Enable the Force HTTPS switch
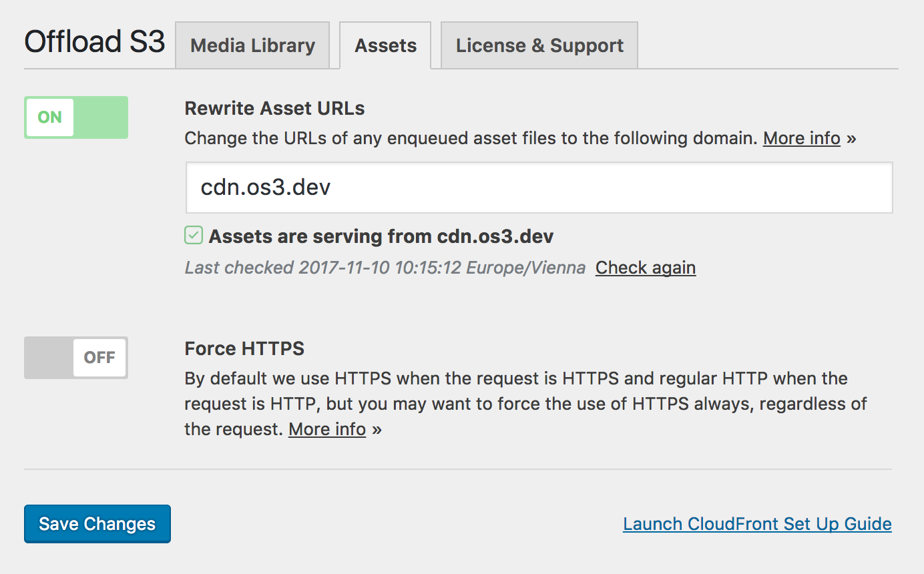This screenshot has height=574, width=924. pos(76,358)
